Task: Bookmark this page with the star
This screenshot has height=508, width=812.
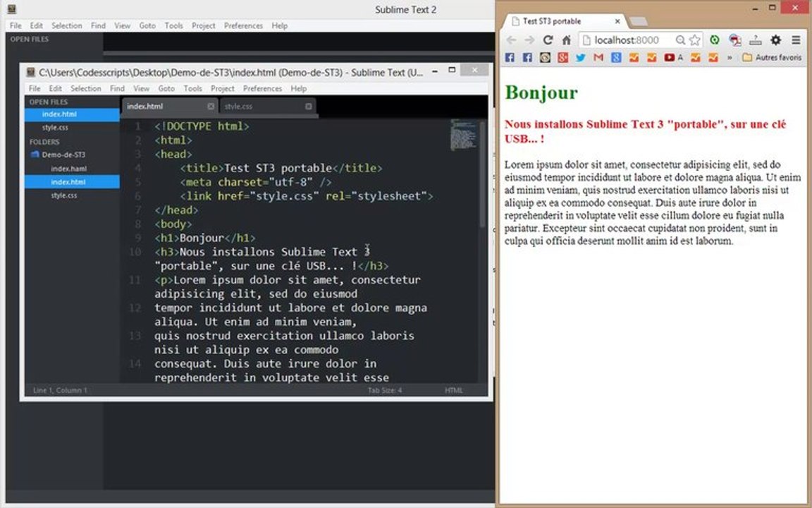Action: [694, 40]
